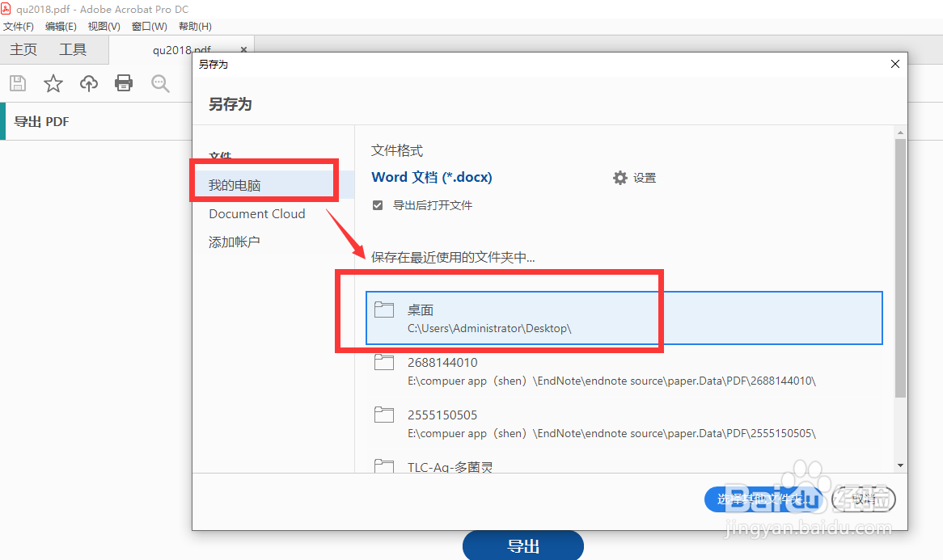Switch to the 主页 tab
This screenshot has width=943, height=560.
pos(23,49)
